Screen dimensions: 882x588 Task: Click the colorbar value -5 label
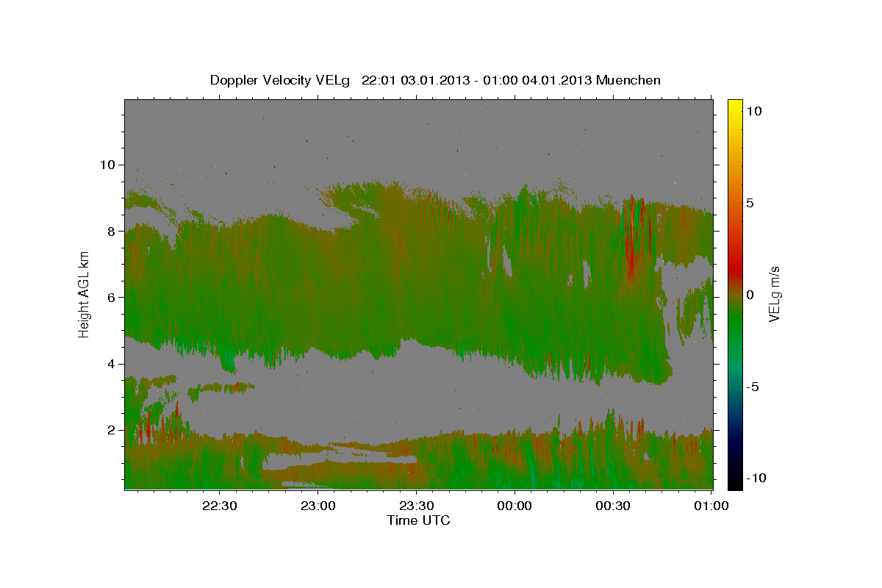click(753, 387)
